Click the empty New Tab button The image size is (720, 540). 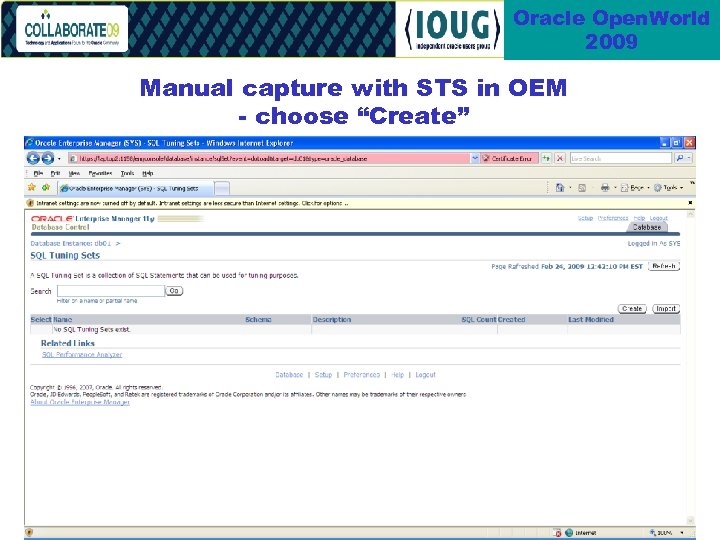point(222,188)
